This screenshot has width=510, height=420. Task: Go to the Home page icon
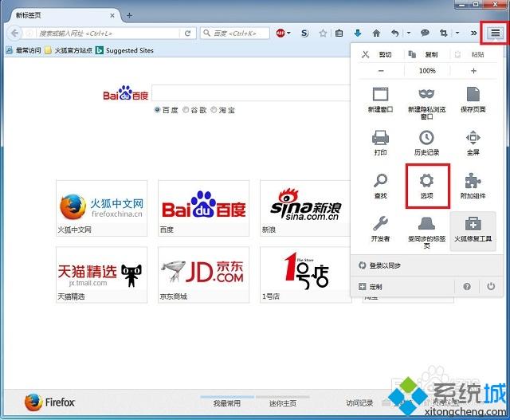[x=376, y=33]
